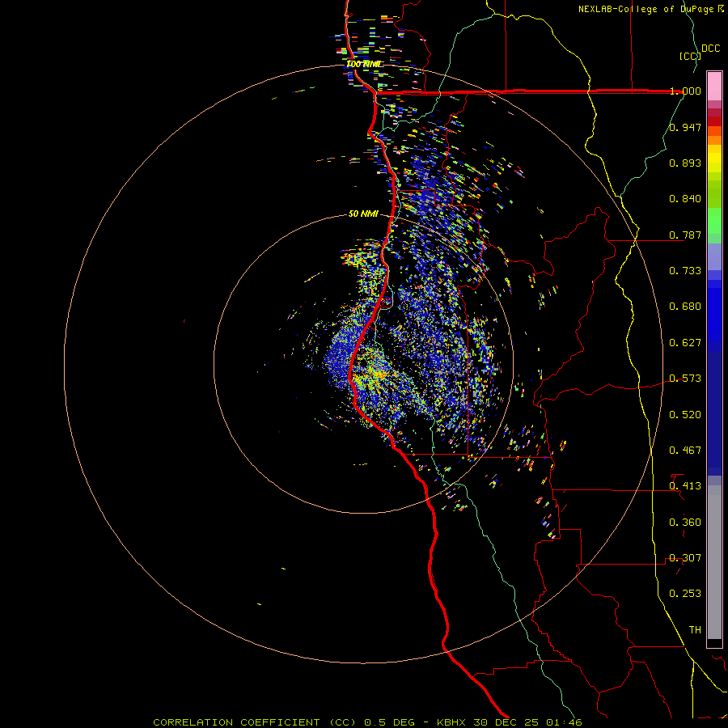Click the TH label near the color bar's bottom
The image size is (728, 728).
point(695,630)
